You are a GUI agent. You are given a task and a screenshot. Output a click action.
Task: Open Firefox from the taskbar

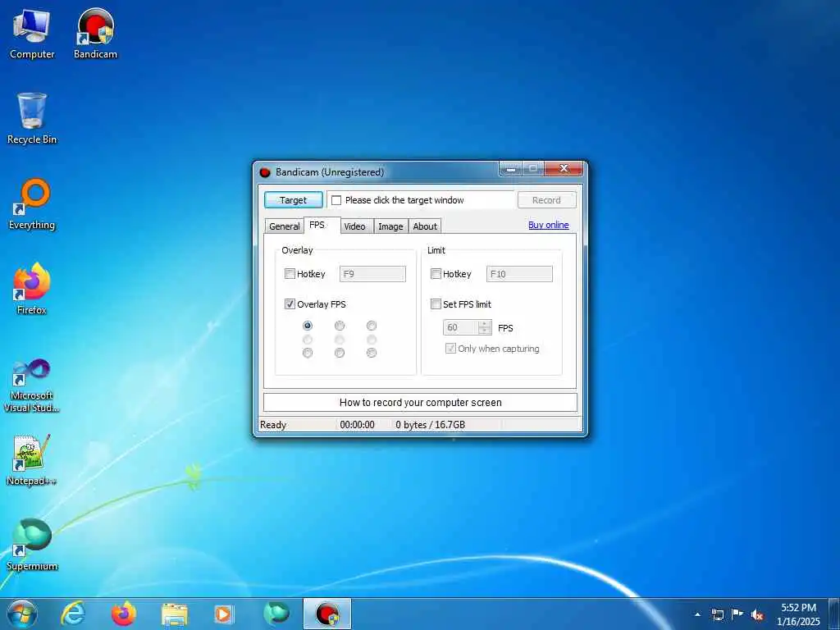[x=123, y=614]
